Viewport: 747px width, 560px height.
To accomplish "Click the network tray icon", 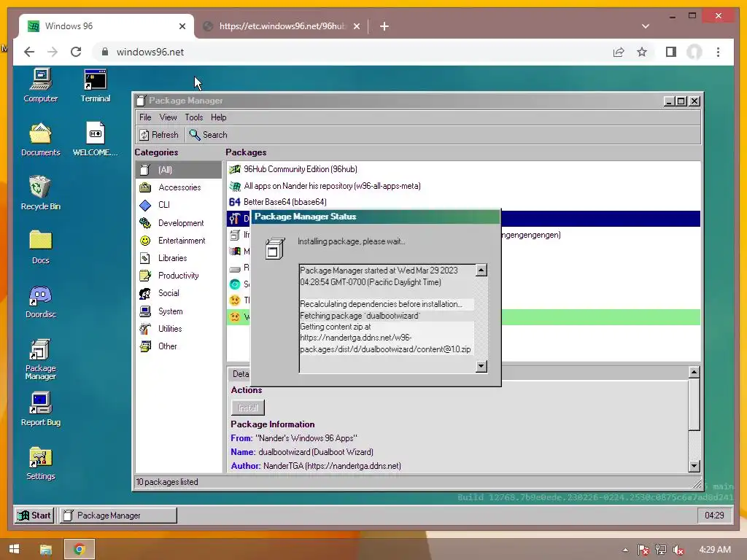I will click(x=661, y=550).
